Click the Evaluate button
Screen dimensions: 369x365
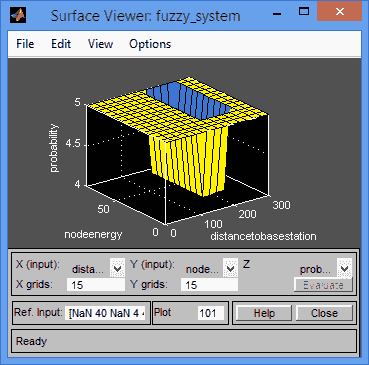tap(323, 285)
